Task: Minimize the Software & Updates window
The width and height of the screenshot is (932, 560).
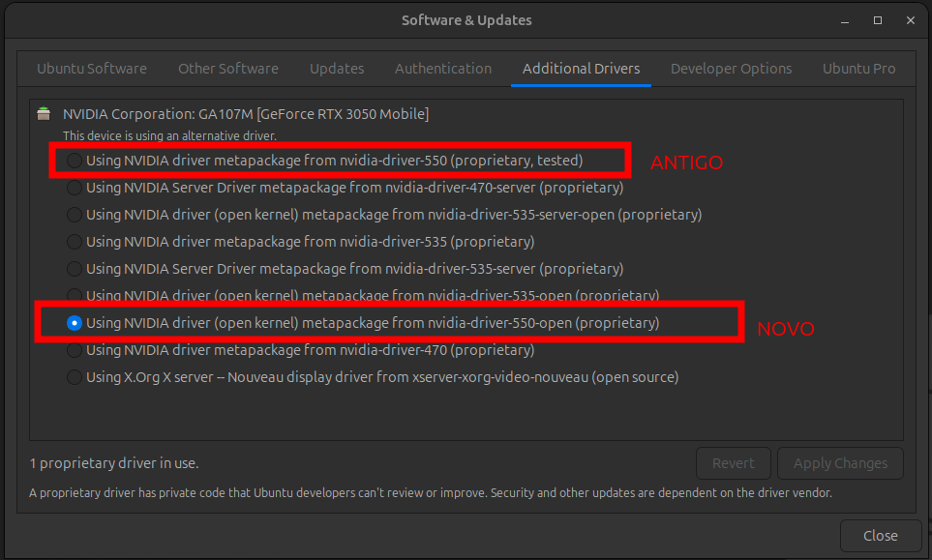Action: pos(845,20)
